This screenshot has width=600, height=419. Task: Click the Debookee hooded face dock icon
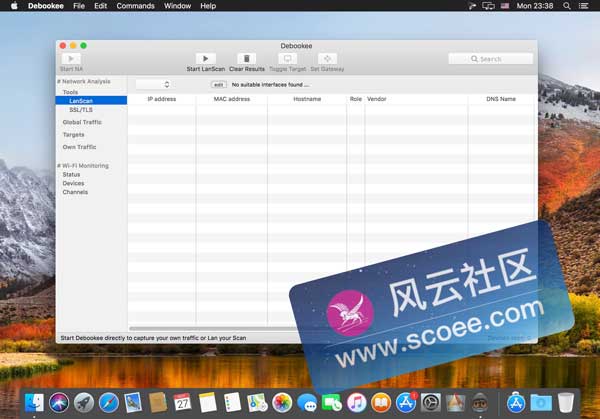[x=480, y=403]
